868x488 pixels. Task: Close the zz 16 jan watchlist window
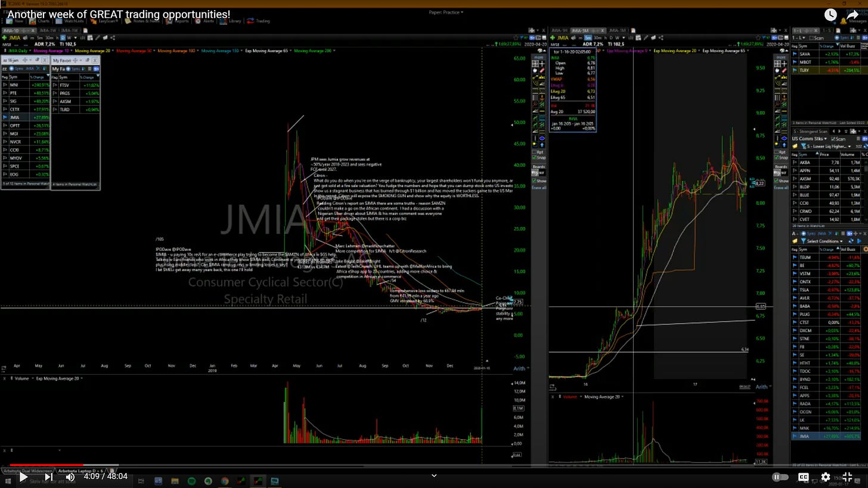click(x=45, y=60)
